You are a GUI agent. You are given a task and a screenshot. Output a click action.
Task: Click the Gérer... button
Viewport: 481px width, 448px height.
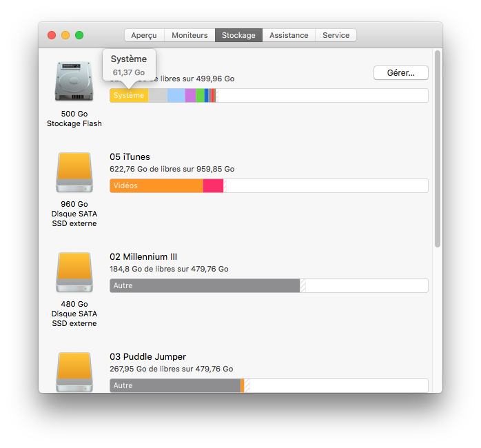[400, 73]
